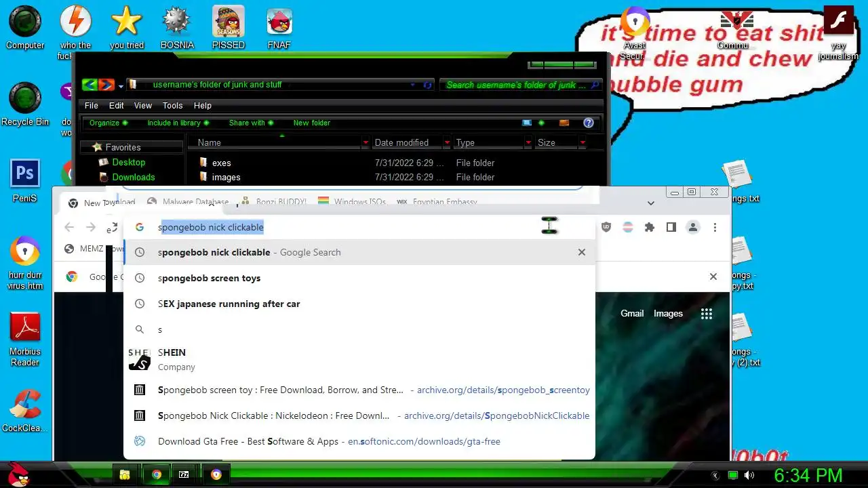The image size is (868, 488).
Task: Open the Chrome profile avatar icon
Action: 693,228
